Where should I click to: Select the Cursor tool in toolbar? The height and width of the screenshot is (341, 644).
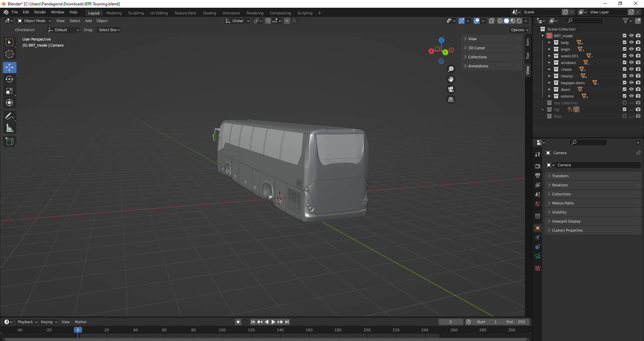click(9, 54)
